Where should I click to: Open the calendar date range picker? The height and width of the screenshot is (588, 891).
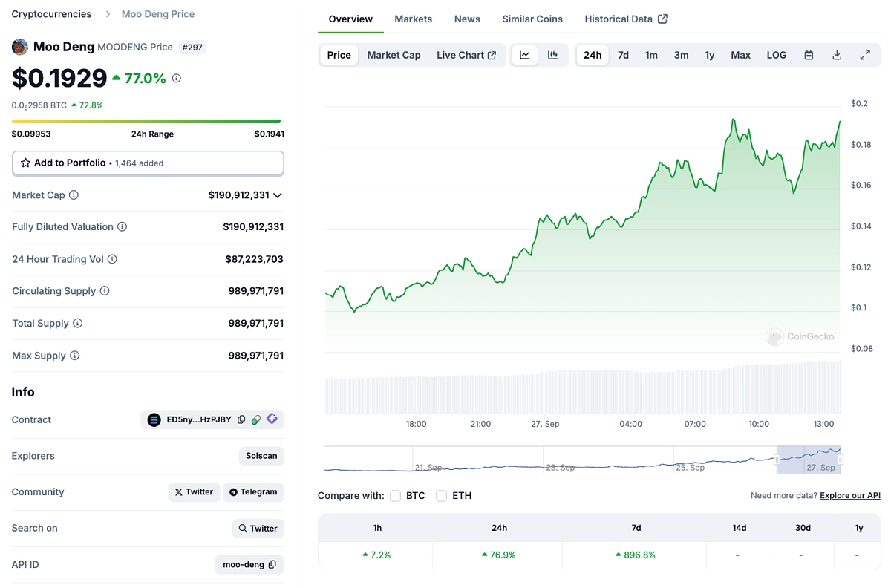coord(809,55)
